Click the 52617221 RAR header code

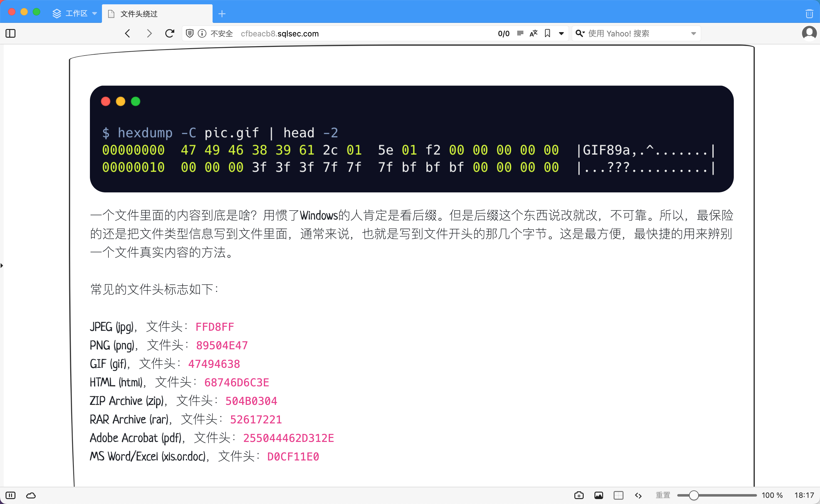(x=256, y=419)
